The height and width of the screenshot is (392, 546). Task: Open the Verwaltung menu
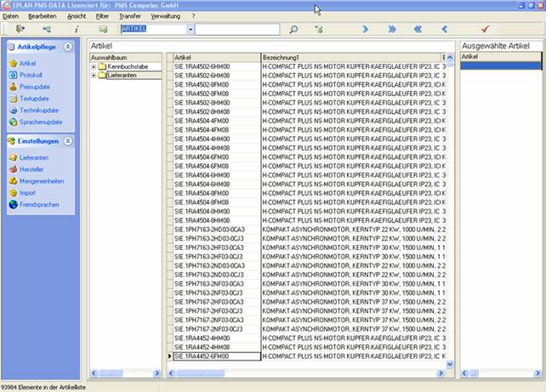(165, 16)
